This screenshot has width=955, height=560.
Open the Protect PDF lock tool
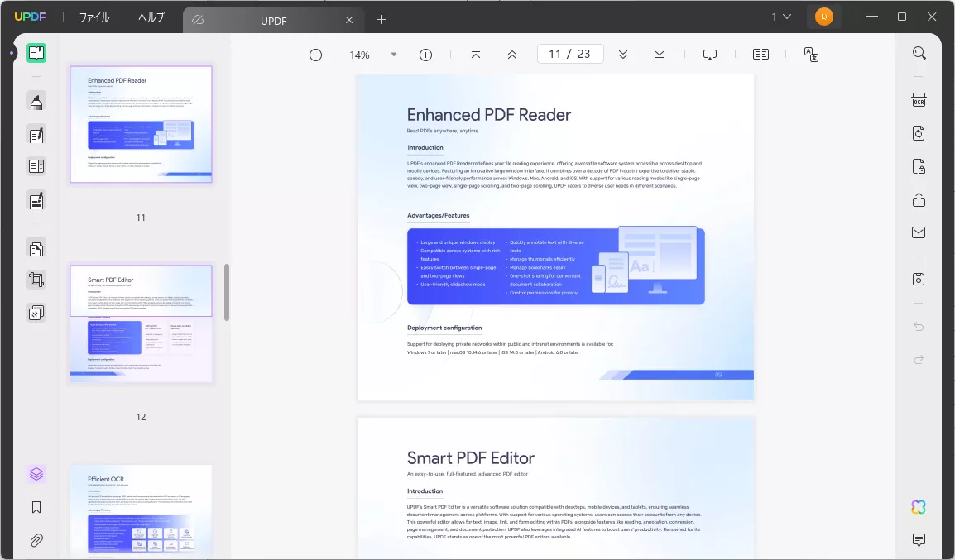point(919,167)
